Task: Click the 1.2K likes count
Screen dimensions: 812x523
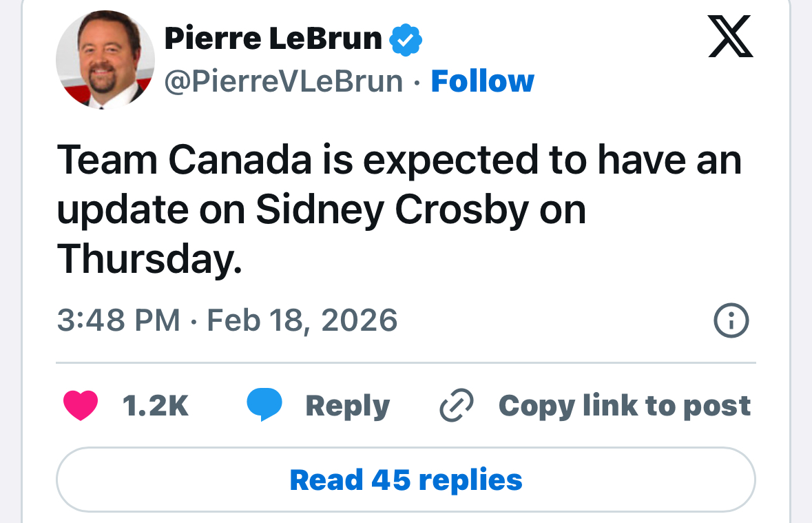Action: 156,405
